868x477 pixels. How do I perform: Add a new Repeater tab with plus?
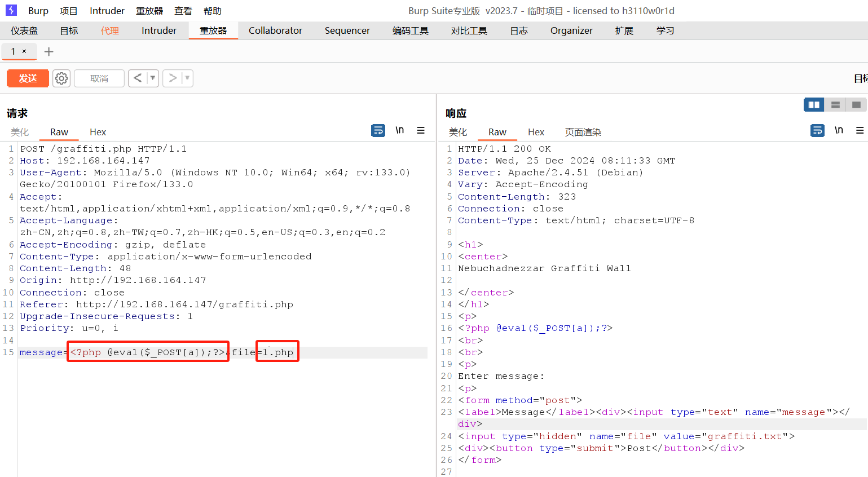pos(49,51)
